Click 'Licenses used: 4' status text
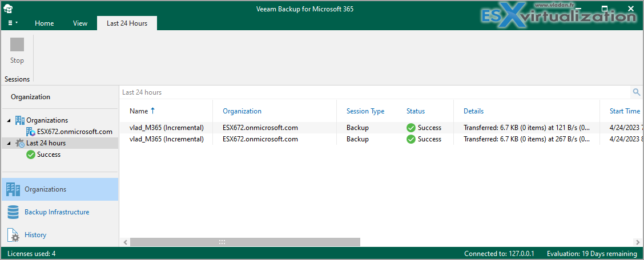This screenshot has width=644, height=260. [31, 253]
